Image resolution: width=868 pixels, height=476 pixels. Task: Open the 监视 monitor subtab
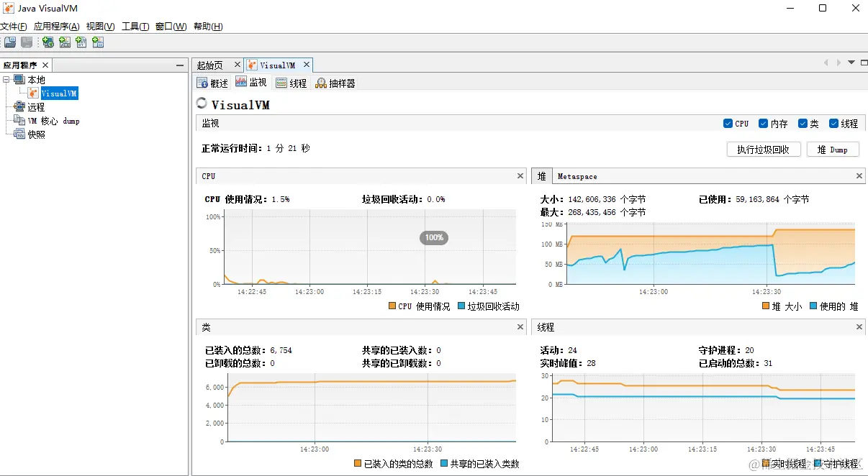point(251,83)
